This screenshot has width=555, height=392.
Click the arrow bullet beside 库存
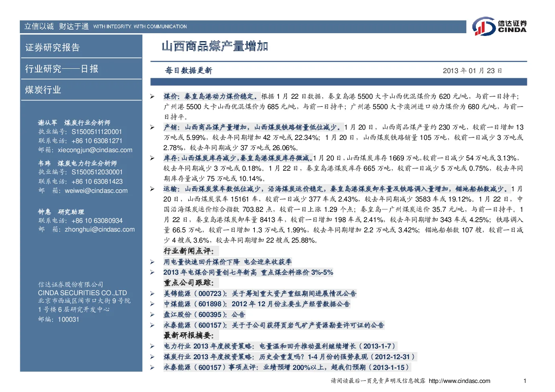[x=152, y=158]
